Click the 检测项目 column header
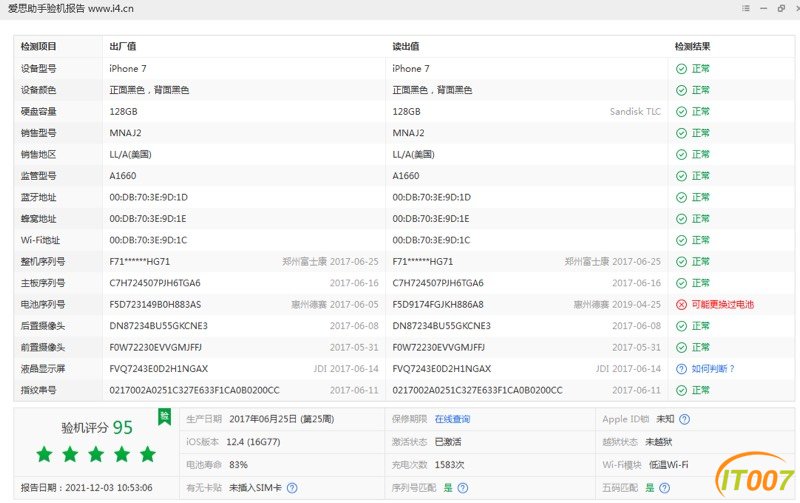 click(x=38, y=46)
